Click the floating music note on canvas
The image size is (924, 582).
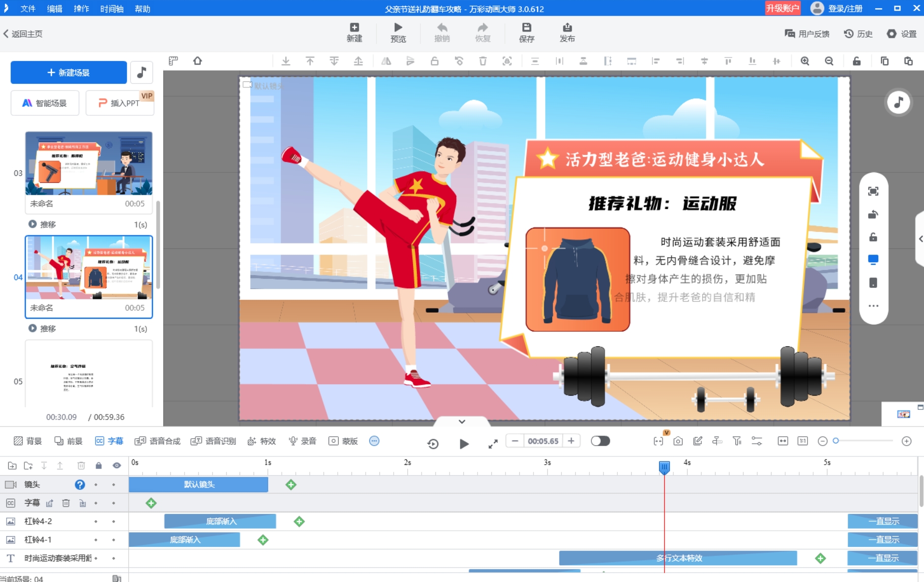pyautogui.click(x=899, y=102)
